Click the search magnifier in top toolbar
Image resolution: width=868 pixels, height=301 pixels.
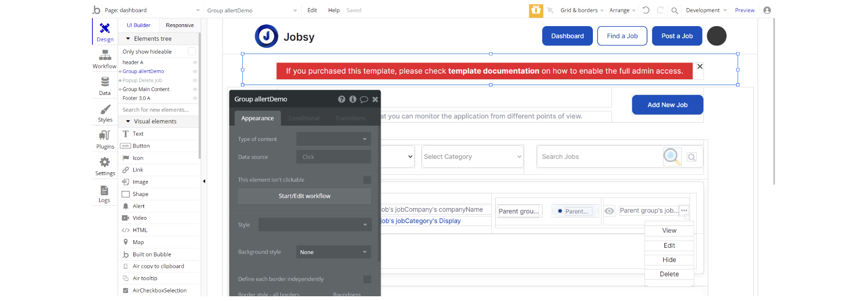pos(674,10)
